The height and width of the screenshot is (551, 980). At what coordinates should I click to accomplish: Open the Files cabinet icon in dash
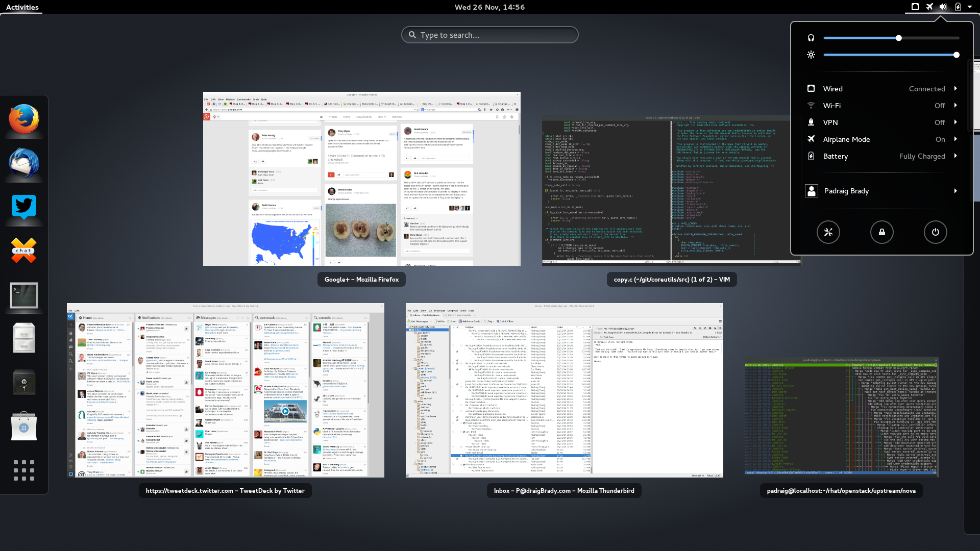(24, 338)
